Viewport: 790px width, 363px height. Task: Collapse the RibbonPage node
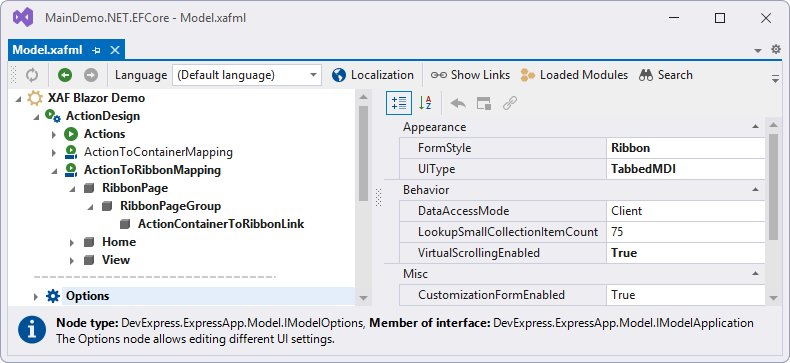73,189
